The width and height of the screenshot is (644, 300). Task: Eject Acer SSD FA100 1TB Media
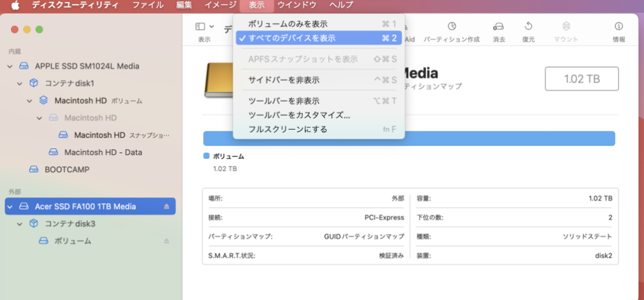166,206
